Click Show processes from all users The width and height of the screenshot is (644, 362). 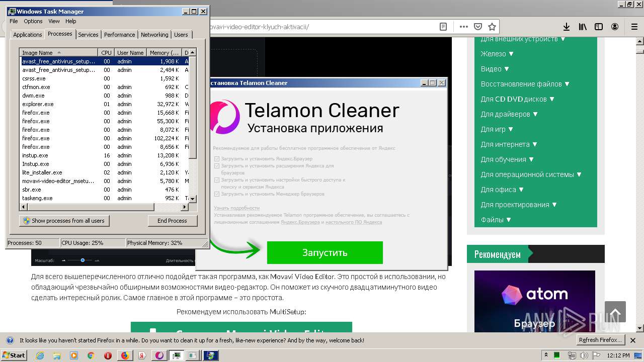pyautogui.click(x=64, y=221)
